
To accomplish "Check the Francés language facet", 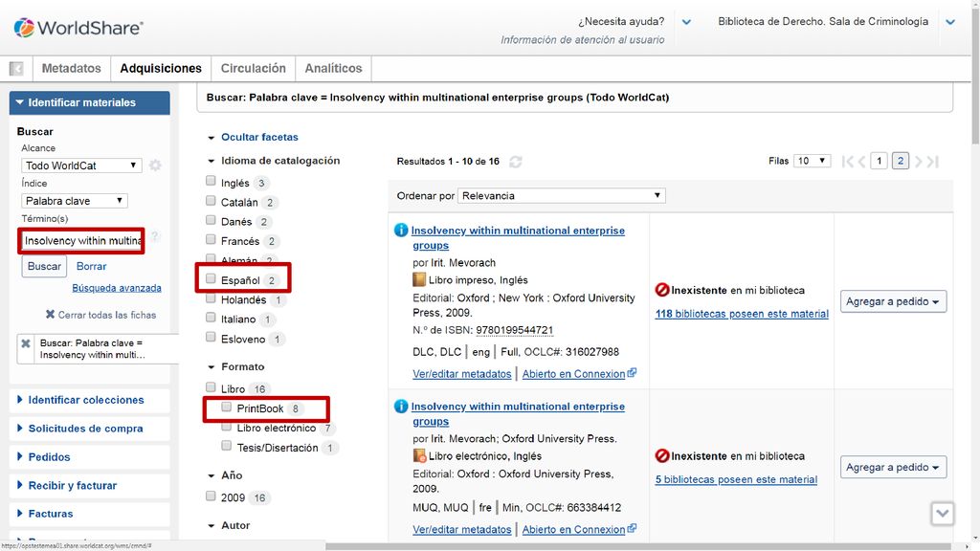I will pos(211,239).
